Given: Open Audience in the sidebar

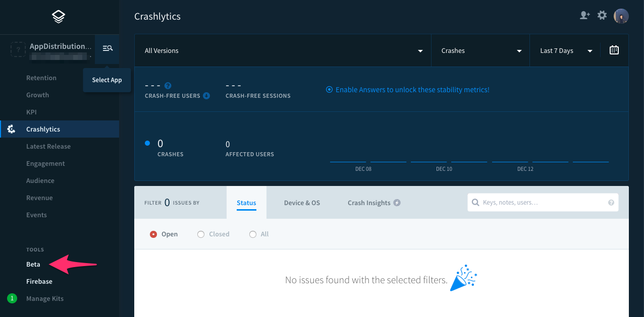Looking at the screenshot, I should (40, 180).
